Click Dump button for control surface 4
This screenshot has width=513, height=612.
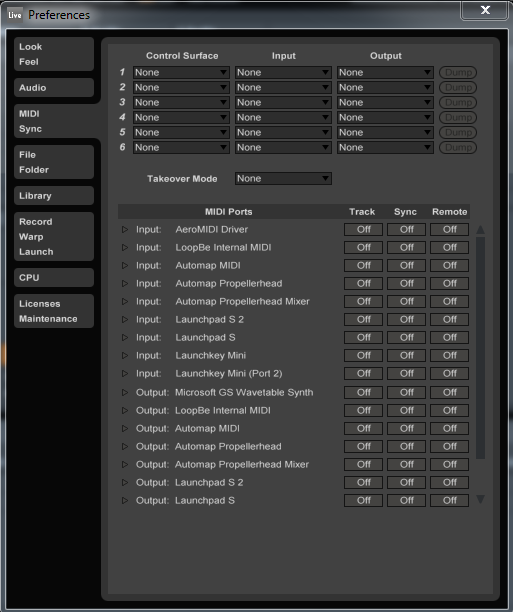[458, 117]
